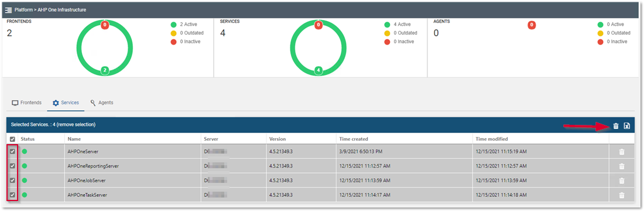Sort by the Name column header
The image size is (644, 211).
(x=74, y=139)
